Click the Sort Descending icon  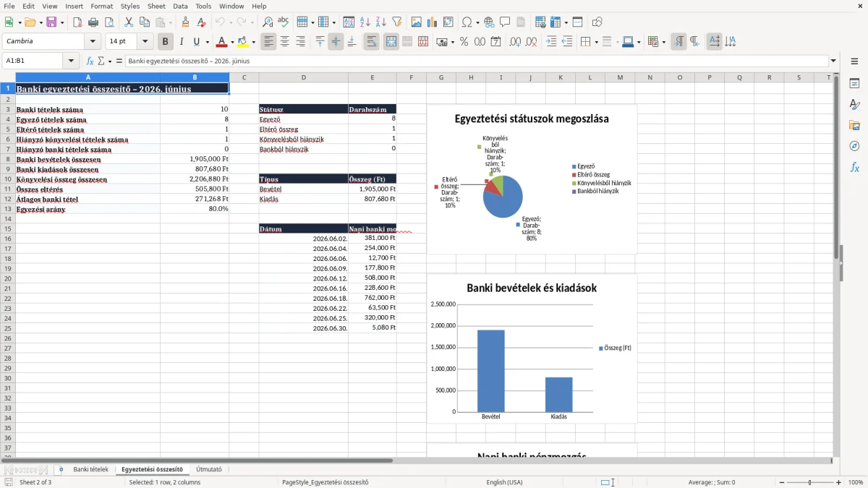[x=381, y=22]
